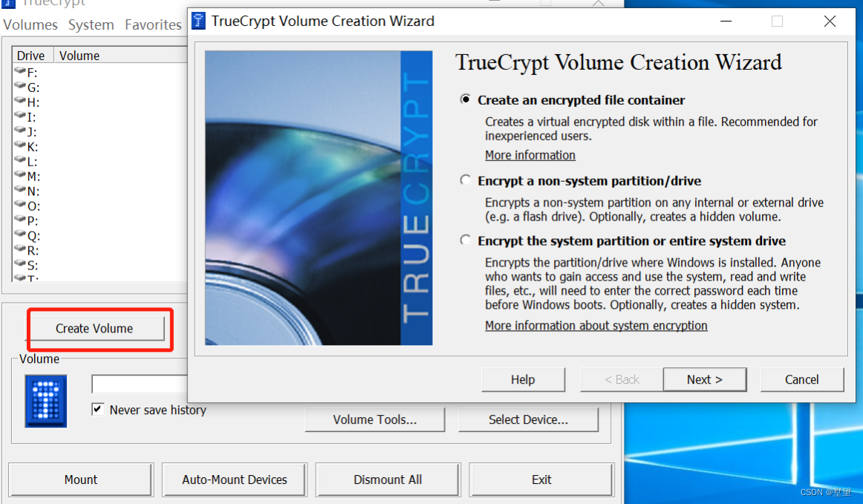Select drive P: icon in list
Image resolution: width=863 pixels, height=504 pixels.
point(20,220)
